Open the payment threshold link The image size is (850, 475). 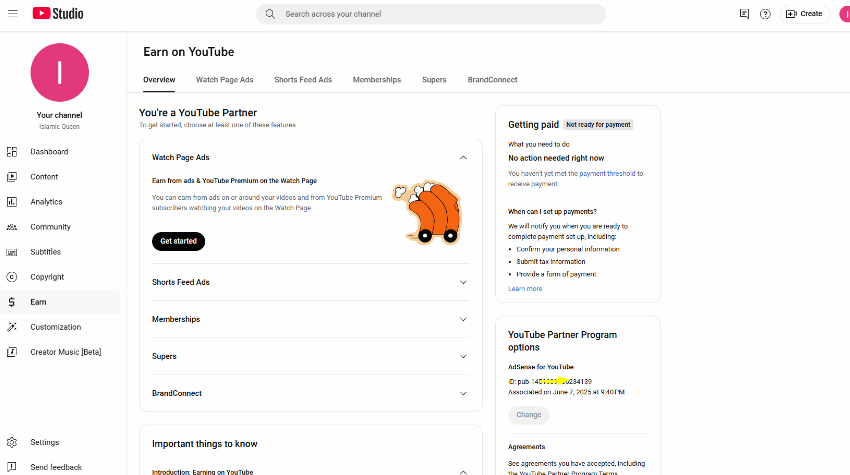coord(607,174)
